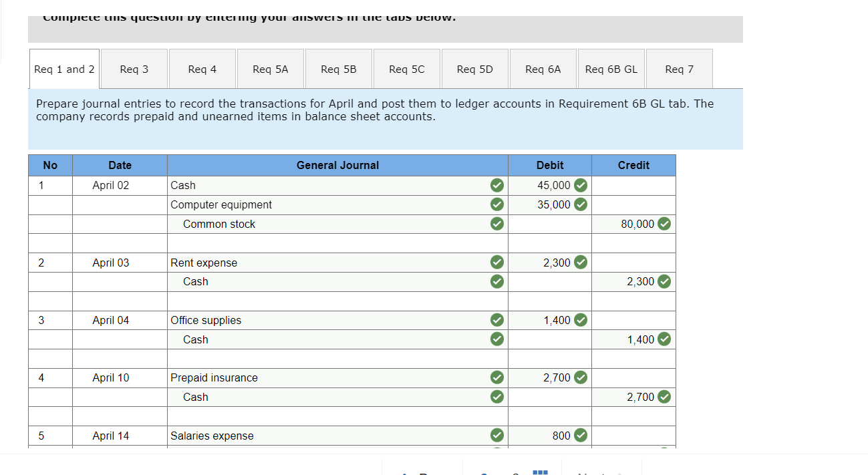Click the checkmark beside the 2,700 Cash credit

(x=664, y=396)
